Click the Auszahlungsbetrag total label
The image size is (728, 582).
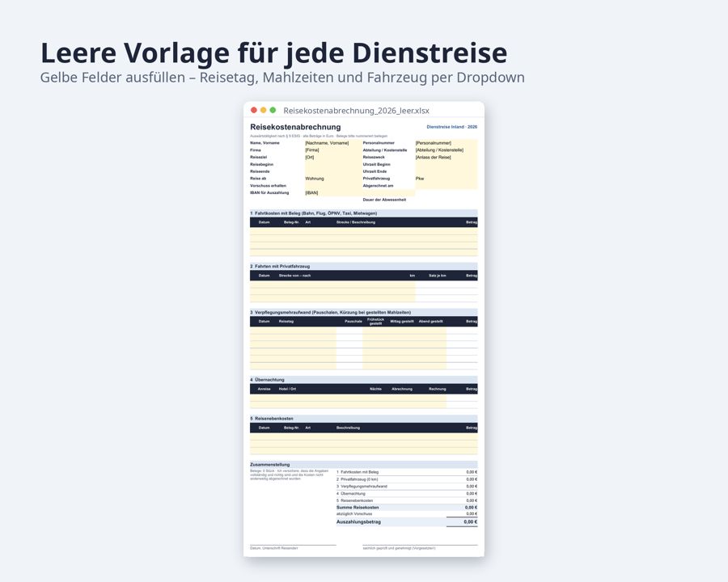(358, 522)
